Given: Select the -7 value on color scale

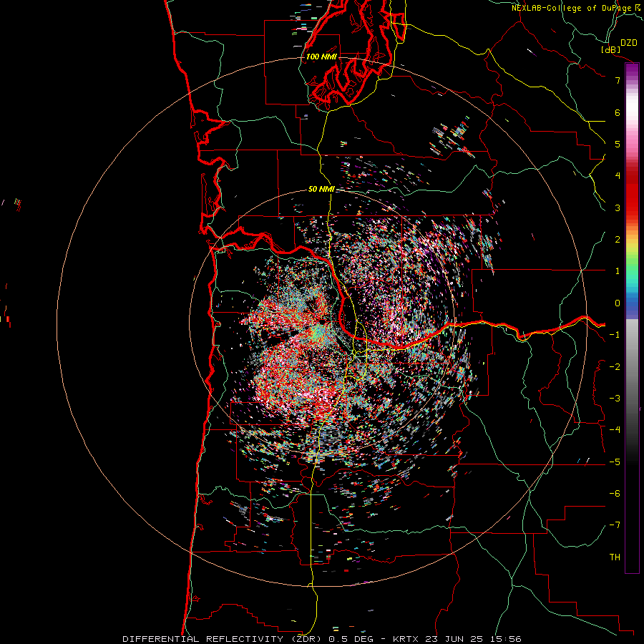Looking at the screenshot, I should tap(615, 525).
